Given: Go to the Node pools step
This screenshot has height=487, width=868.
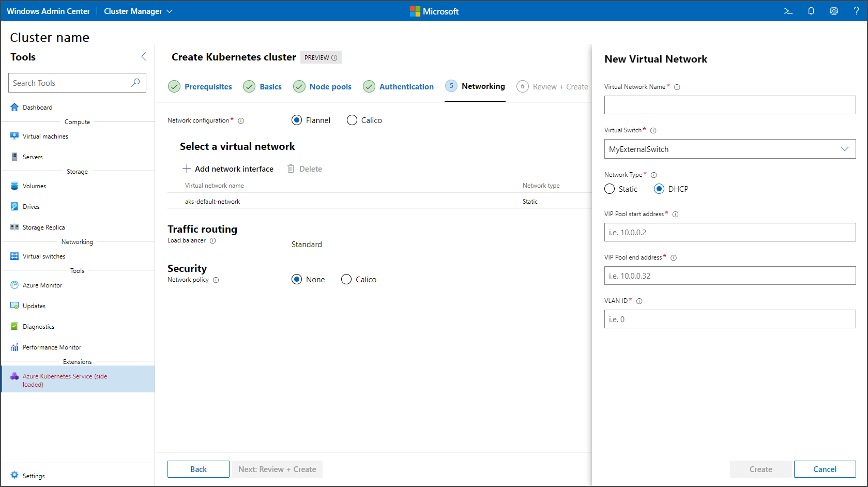Looking at the screenshot, I should (330, 87).
